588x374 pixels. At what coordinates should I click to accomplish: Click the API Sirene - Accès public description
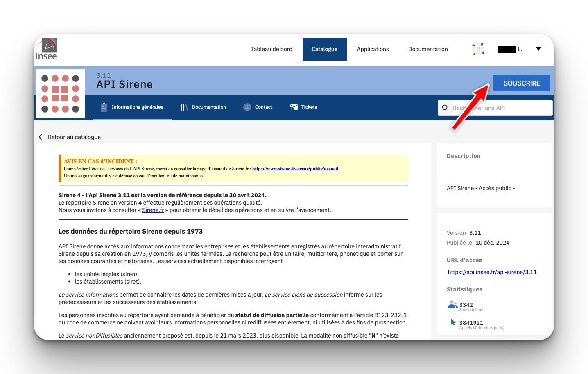[481, 188]
